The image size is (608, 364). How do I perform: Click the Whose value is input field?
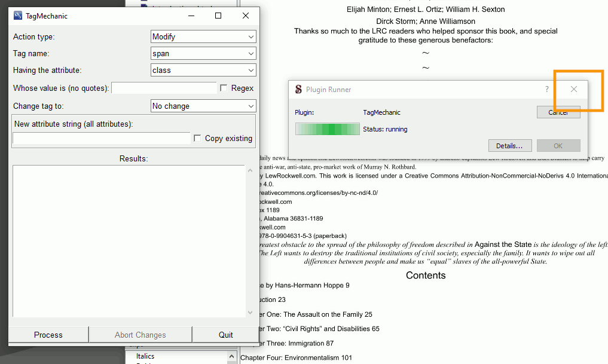(164, 88)
